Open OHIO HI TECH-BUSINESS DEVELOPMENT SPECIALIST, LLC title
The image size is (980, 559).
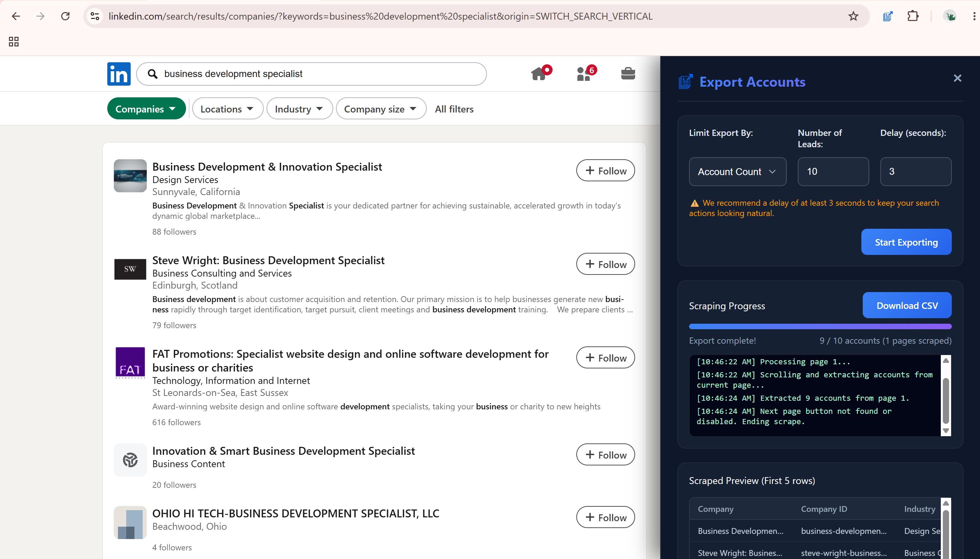(296, 513)
